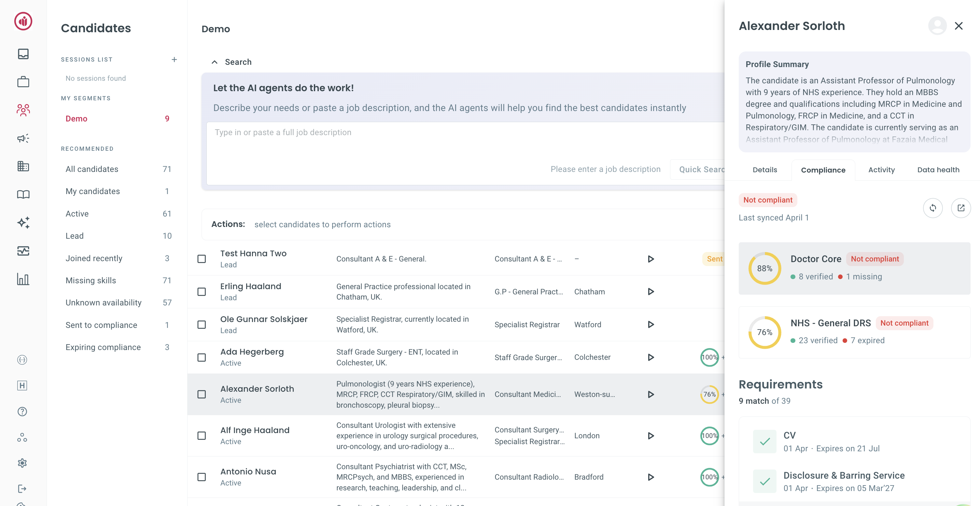Collapse the Search section chevron
Viewport: 980px width, 506px height.
(x=215, y=62)
